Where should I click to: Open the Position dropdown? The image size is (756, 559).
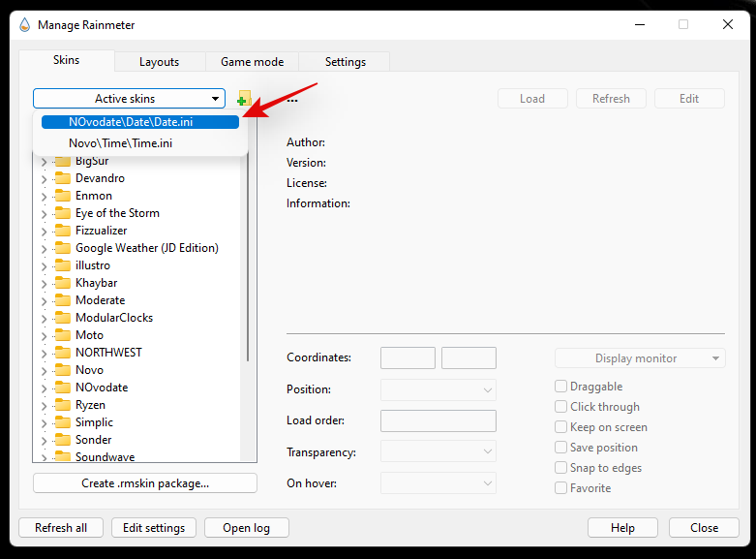[x=438, y=389]
